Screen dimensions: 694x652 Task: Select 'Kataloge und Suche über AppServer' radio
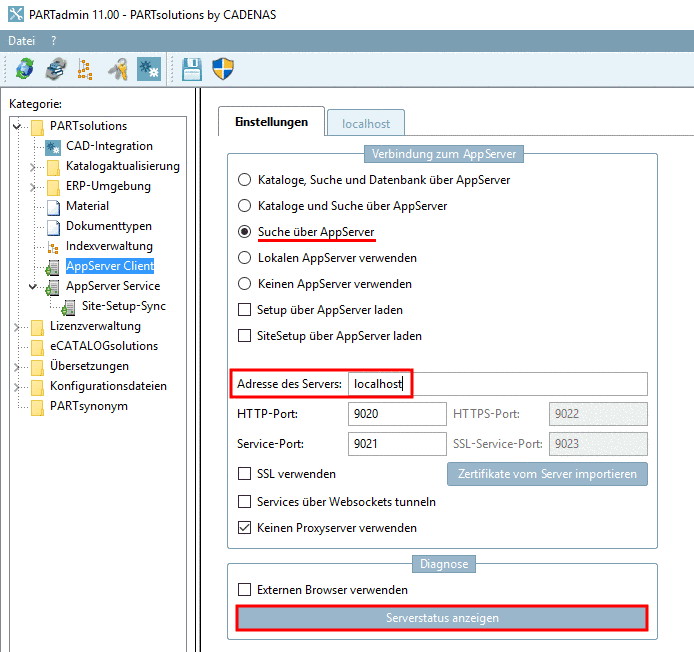244,206
